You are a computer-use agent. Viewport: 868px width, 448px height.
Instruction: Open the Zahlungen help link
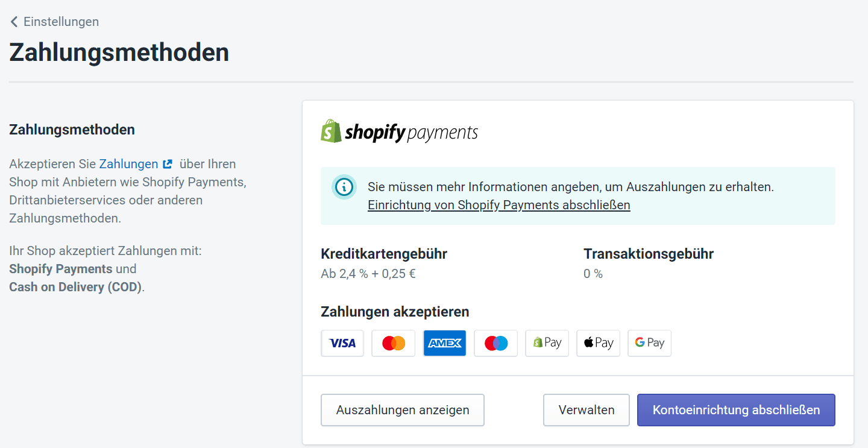click(128, 164)
